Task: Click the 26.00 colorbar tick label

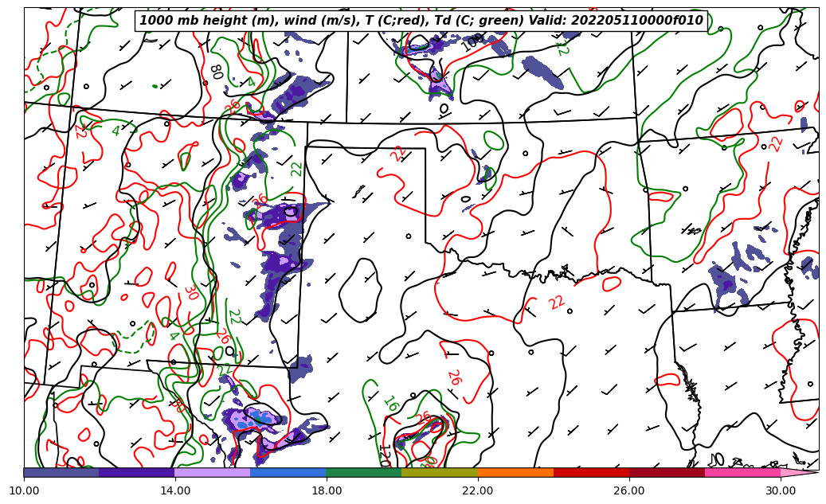Action: (629, 491)
